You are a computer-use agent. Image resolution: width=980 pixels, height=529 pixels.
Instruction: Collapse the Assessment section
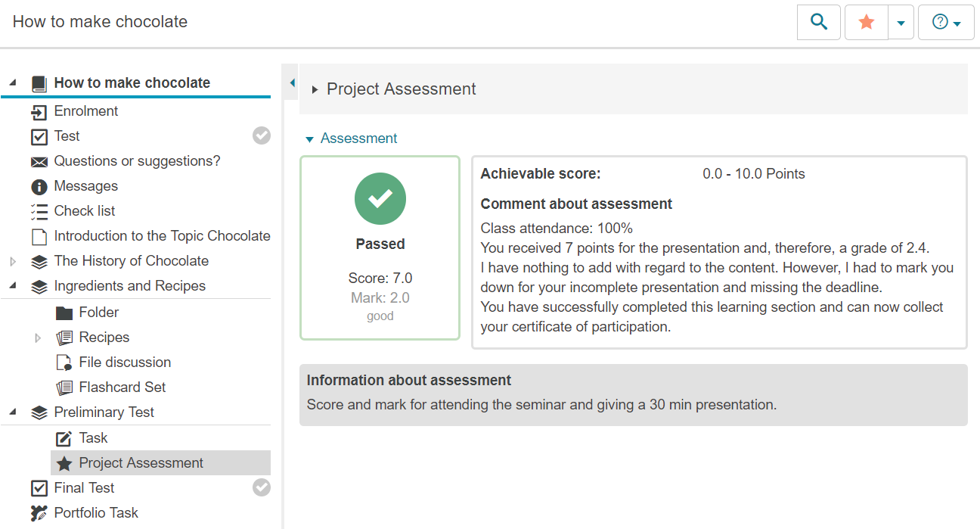coord(309,139)
